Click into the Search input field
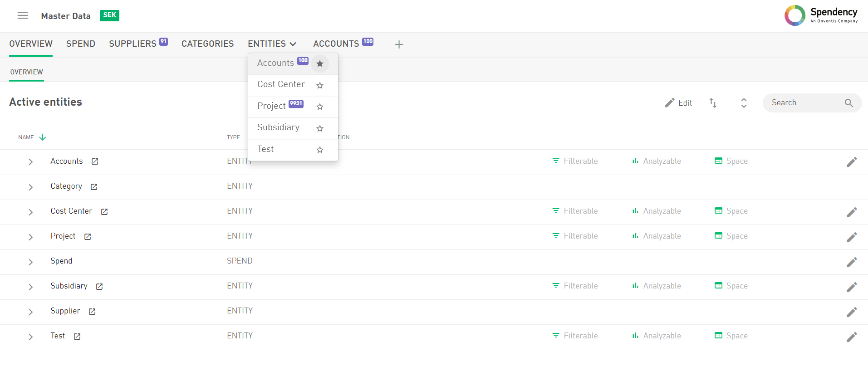The height and width of the screenshot is (391, 868). [803, 103]
